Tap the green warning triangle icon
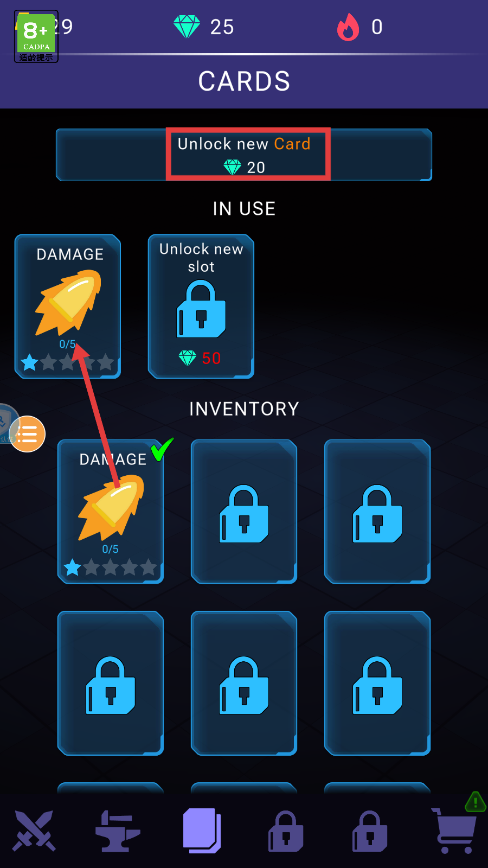This screenshot has width=488, height=868. 476,801
